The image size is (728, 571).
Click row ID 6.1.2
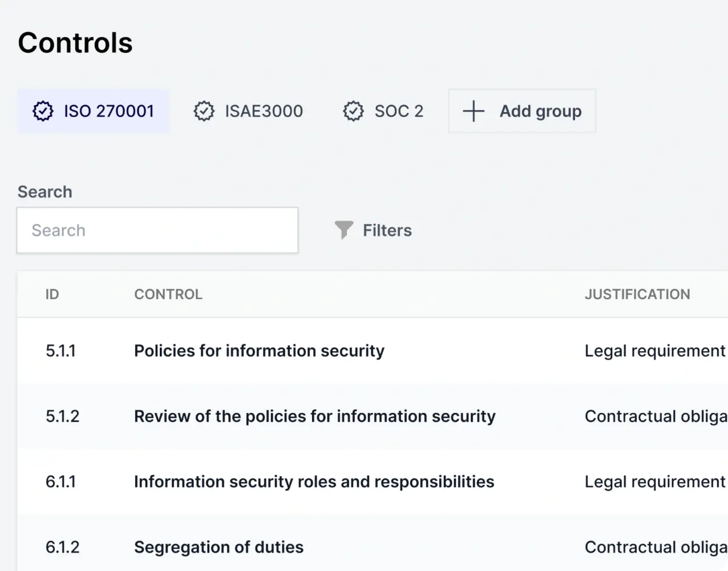coord(62,547)
